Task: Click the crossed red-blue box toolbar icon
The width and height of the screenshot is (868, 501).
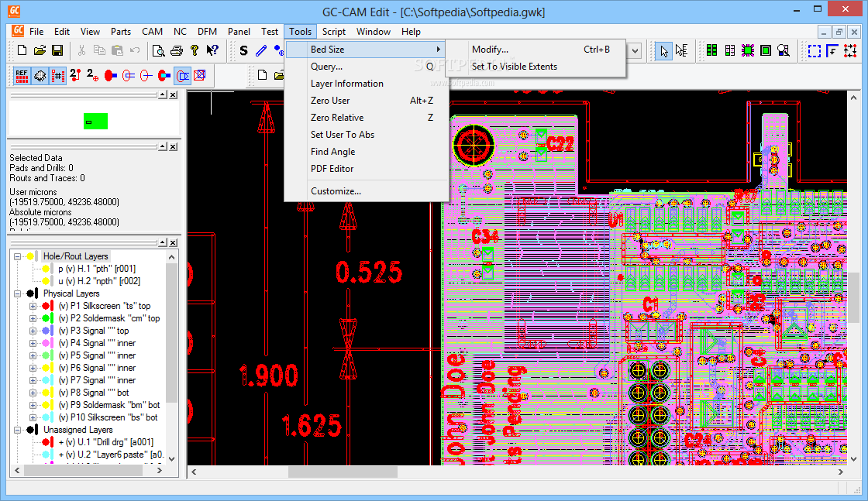Action: pyautogui.click(x=200, y=74)
